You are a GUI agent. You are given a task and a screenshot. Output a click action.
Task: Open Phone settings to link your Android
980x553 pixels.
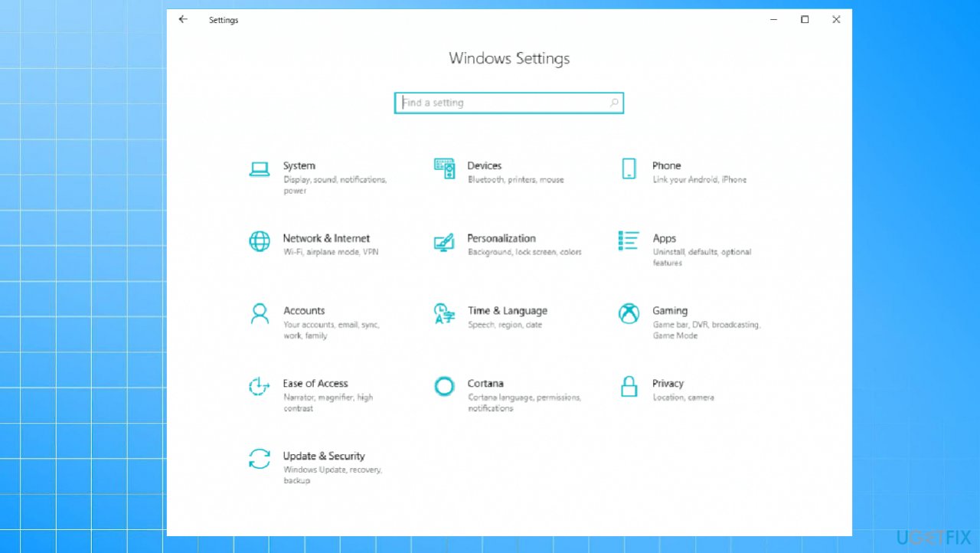point(628,169)
